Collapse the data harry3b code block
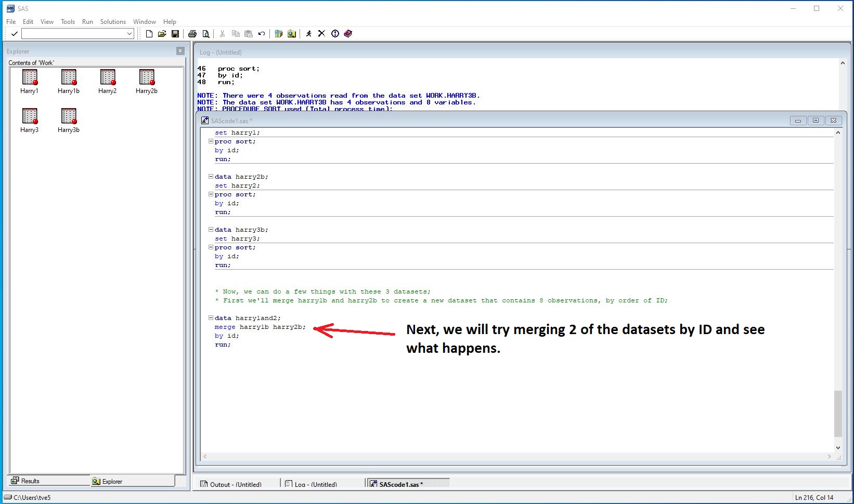The height and width of the screenshot is (504, 854). click(x=211, y=230)
